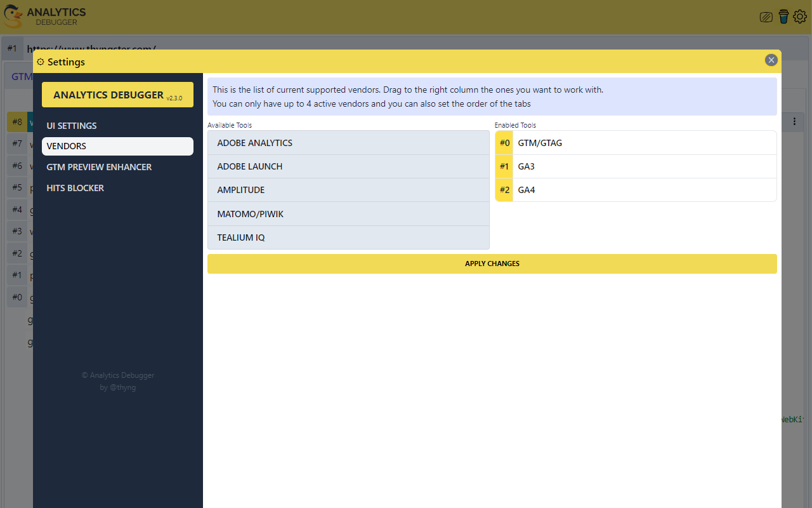The image size is (812, 508).
Task: Open the three-dot menu behind dialog
Action: tap(794, 121)
